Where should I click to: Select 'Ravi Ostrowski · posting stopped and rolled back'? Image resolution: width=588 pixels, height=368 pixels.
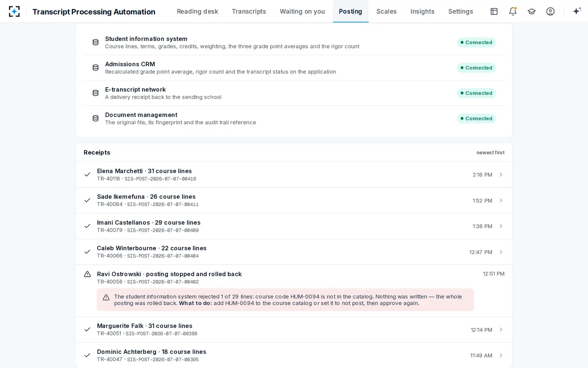(169, 274)
